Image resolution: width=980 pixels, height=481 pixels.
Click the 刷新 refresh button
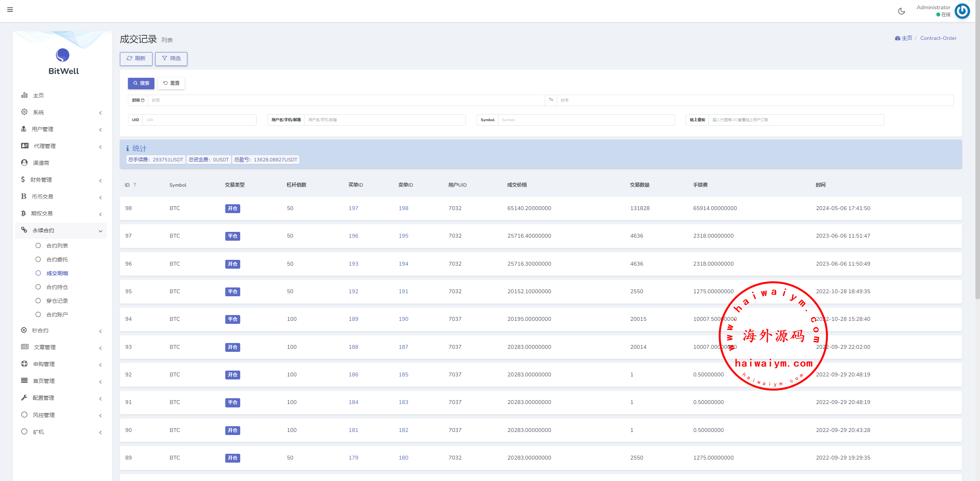click(136, 59)
